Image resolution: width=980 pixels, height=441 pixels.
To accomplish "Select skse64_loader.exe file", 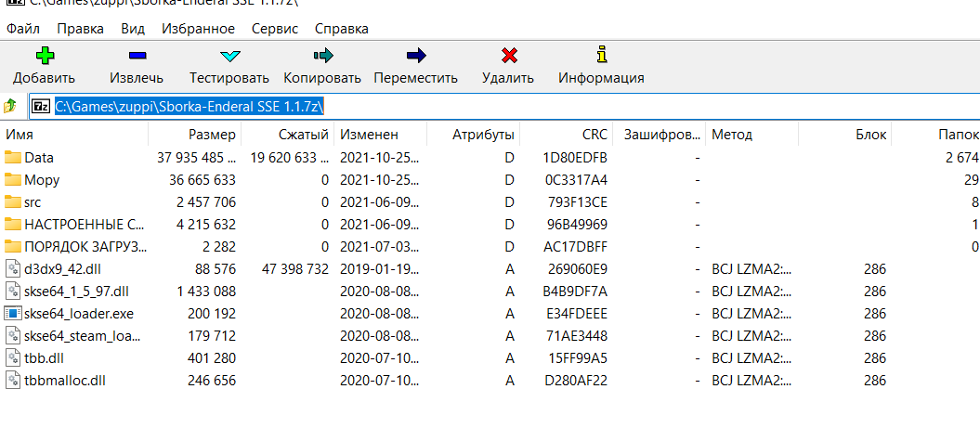I will pos(79,313).
